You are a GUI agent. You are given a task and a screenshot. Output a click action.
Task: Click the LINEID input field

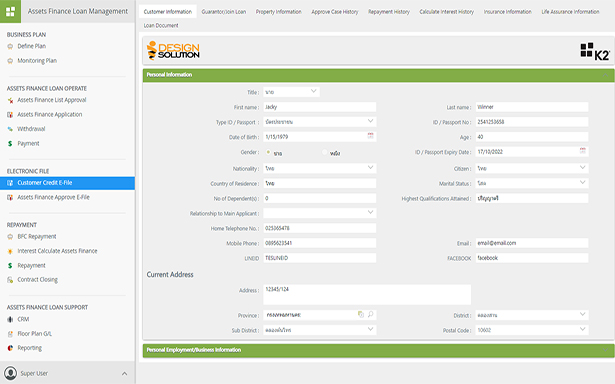click(320, 258)
